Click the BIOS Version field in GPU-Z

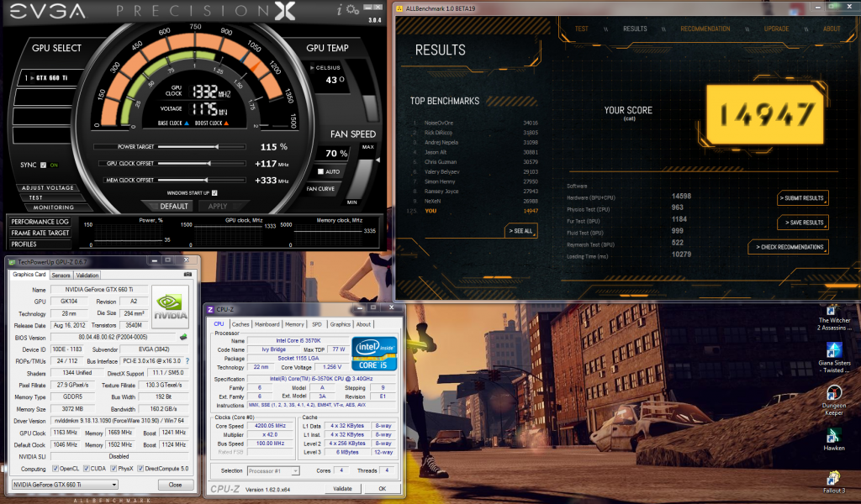click(x=114, y=338)
